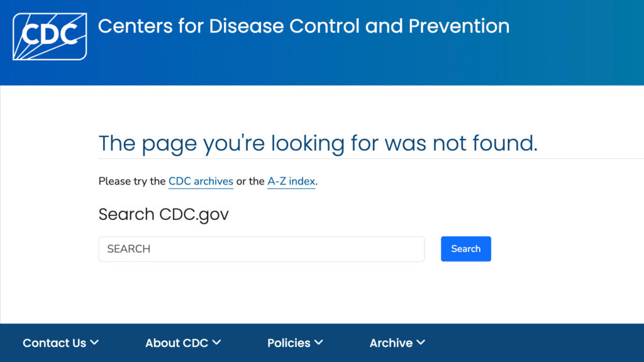This screenshot has height=362, width=644.
Task: Open the A-Z index link
Action: [291, 182]
